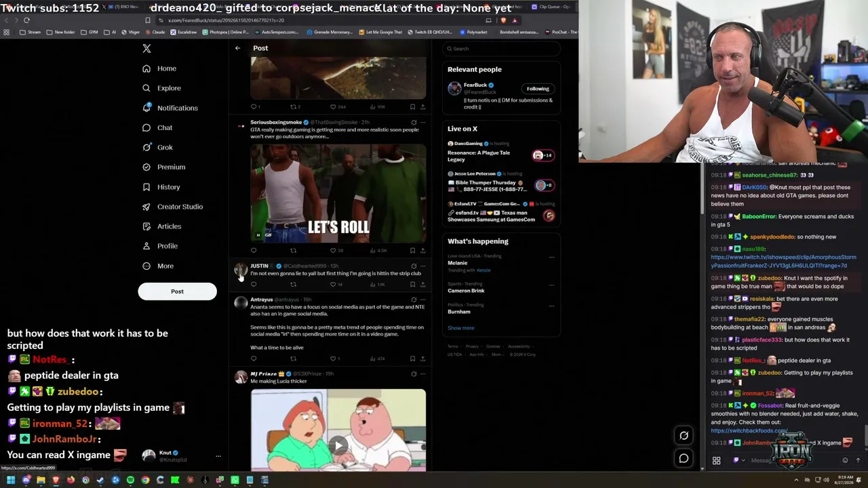Click the X logo in the sidebar
Screen dimensions: 868x488
146,48
